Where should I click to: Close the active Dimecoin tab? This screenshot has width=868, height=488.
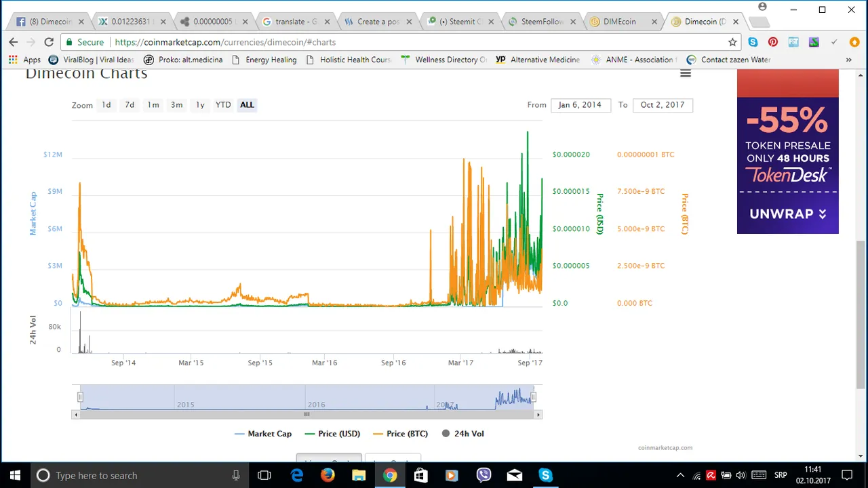tap(736, 22)
